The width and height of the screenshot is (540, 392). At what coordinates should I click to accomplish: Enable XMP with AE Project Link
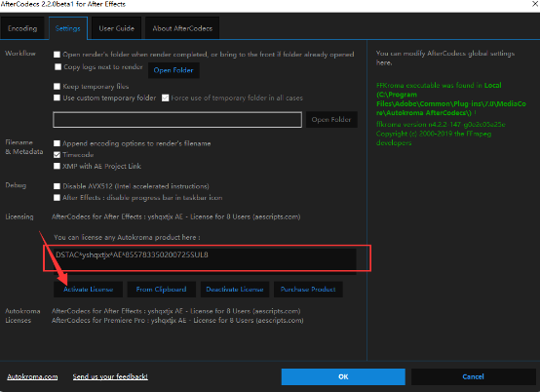point(57,166)
